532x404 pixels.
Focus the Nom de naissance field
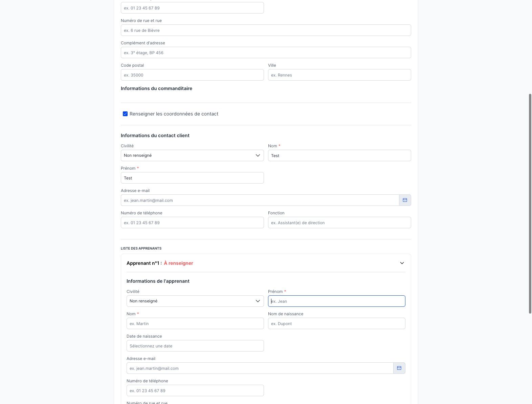pos(336,323)
